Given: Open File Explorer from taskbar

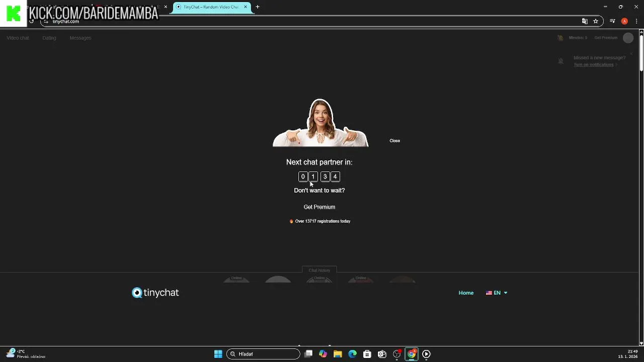Looking at the screenshot, I should (x=338, y=354).
